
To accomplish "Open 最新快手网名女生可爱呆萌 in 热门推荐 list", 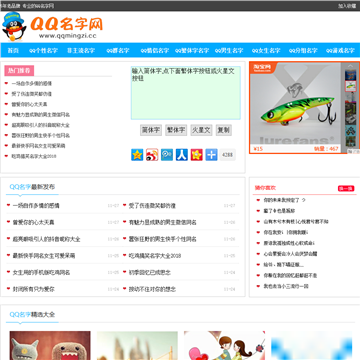I will pyautogui.click(x=38, y=146).
